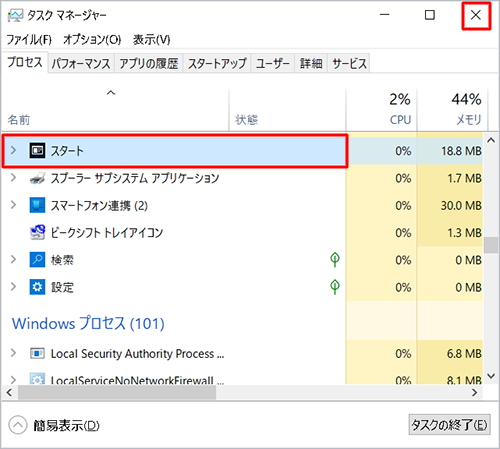Click the horizontal scrollbar thumb
The width and height of the screenshot is (500, 449).
click(117, 392)
